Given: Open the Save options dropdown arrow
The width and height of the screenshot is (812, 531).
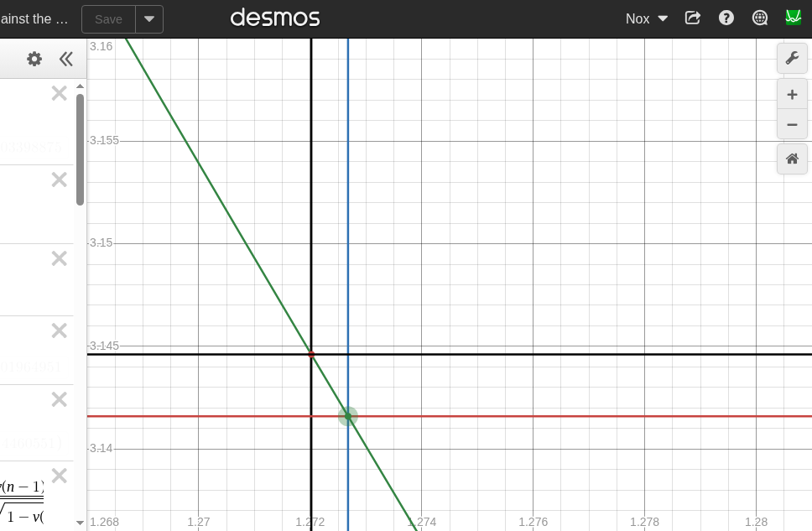Looking at the screenshot, I should coord(149,19).
